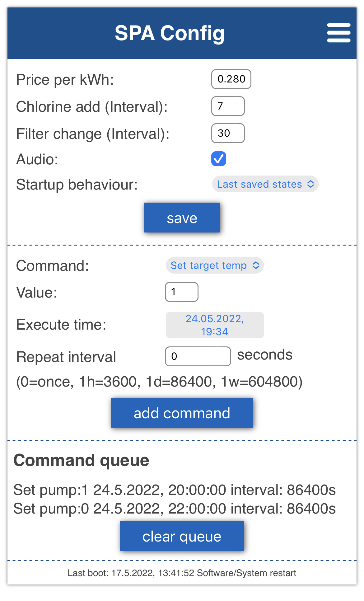Select the 'Set pump:0' queue entry

(x=175, y=509)
